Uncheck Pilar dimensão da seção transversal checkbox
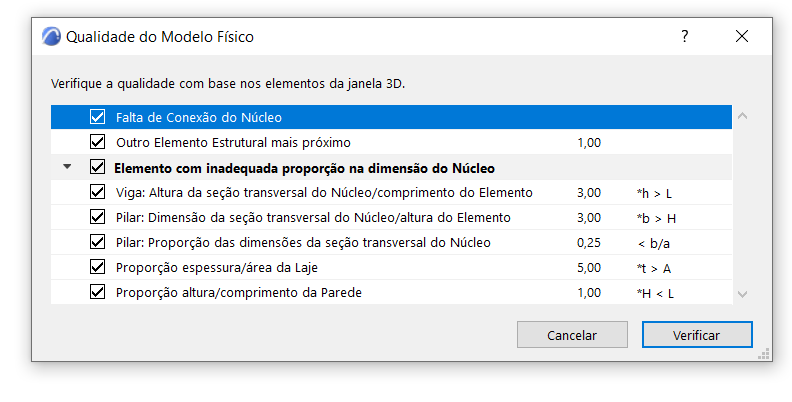 pos(97,217)
